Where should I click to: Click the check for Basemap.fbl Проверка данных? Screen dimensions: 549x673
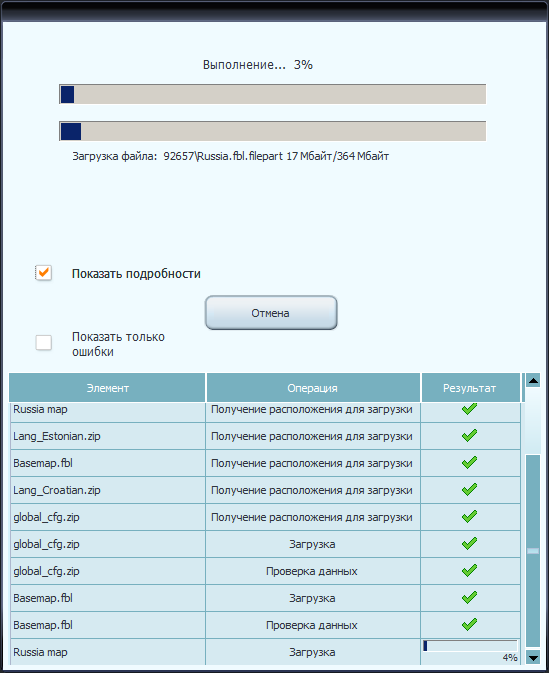[470, 624]
